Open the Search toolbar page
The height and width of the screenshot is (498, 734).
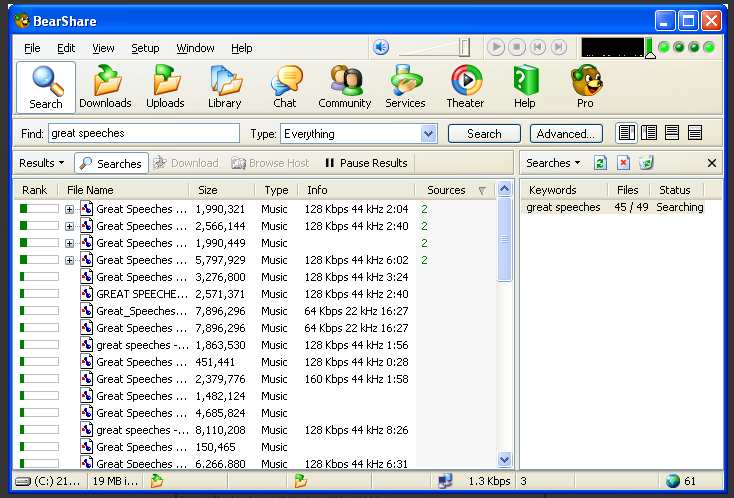point(46,88)
